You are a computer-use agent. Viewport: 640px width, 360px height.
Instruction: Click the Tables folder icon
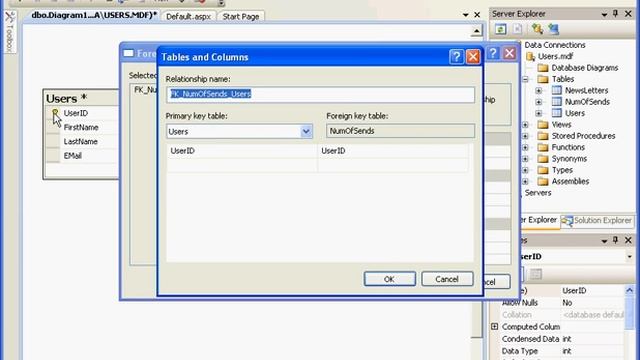coord(542,79)
